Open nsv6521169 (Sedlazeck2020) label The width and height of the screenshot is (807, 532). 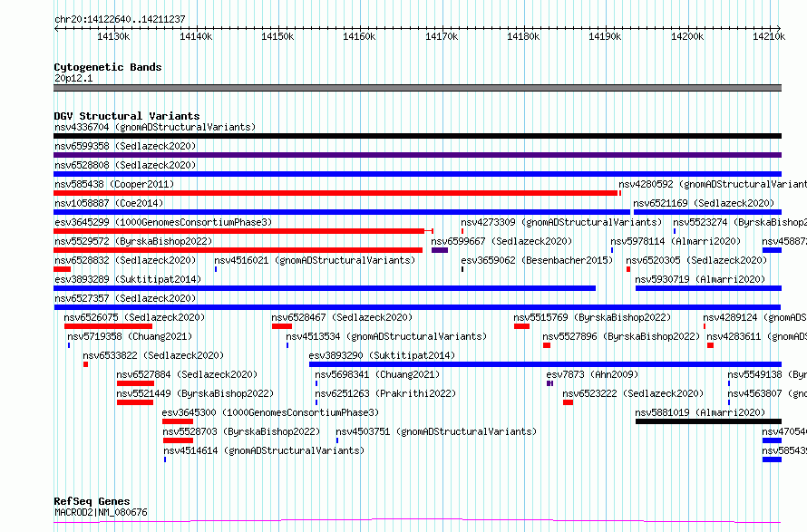[x=704, y=203]
